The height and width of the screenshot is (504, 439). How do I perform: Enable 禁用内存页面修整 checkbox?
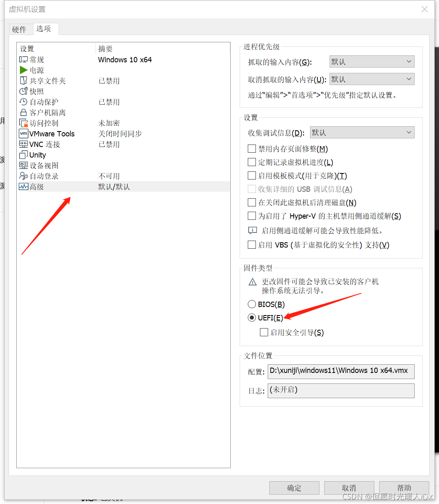coord(252,149)
